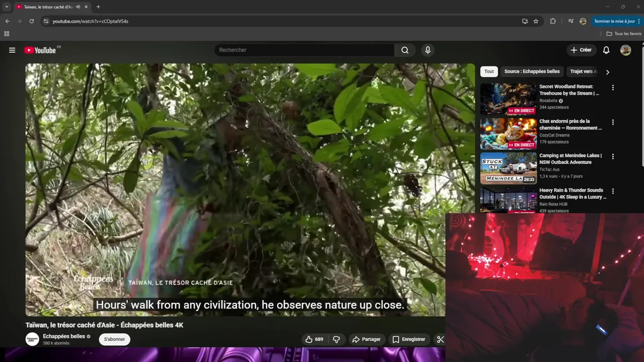Open the site information icon in the address bar
This screenshot has width=644, height=362.
pyautogui.click(x=46, y=21)
